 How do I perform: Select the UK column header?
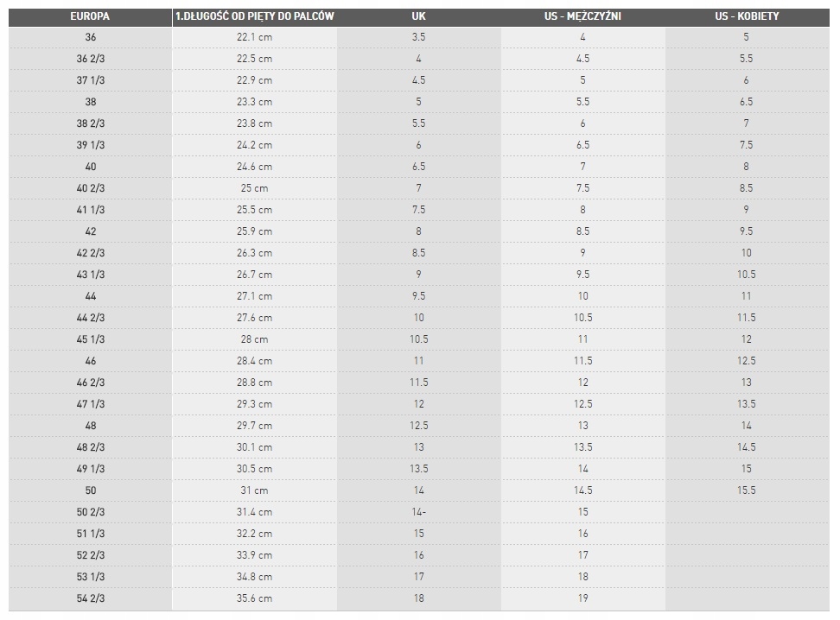click(419, 16)
